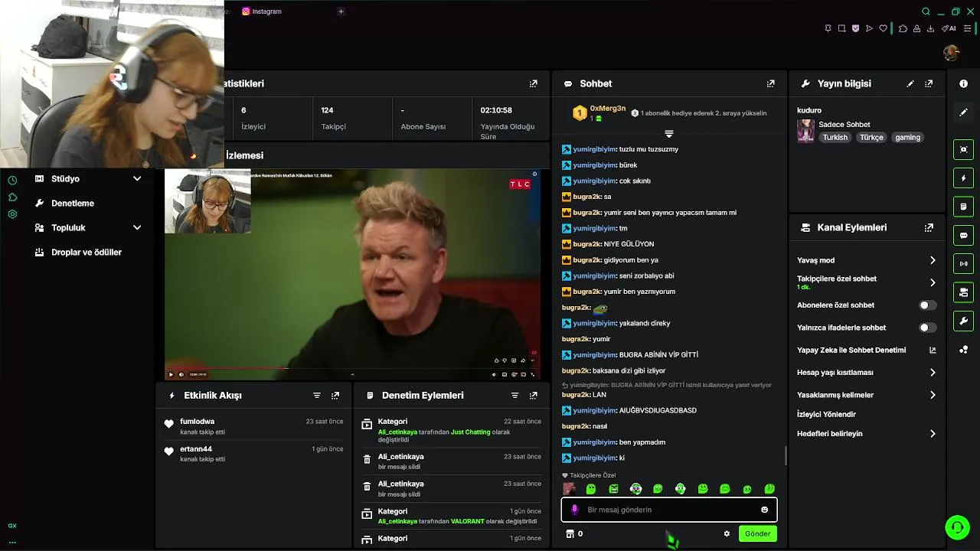Viewport: 980px width, 551px height.
Task: Click the Gönder send button
Action: [757, 533]
